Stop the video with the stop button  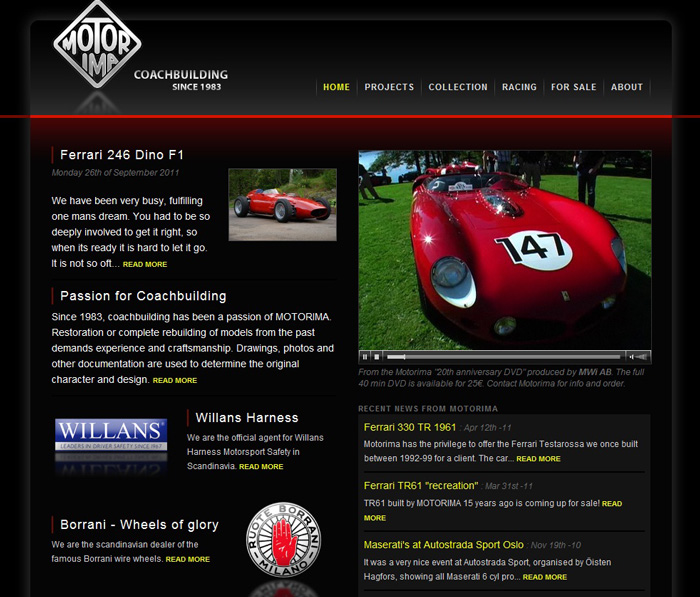point(376,357)
